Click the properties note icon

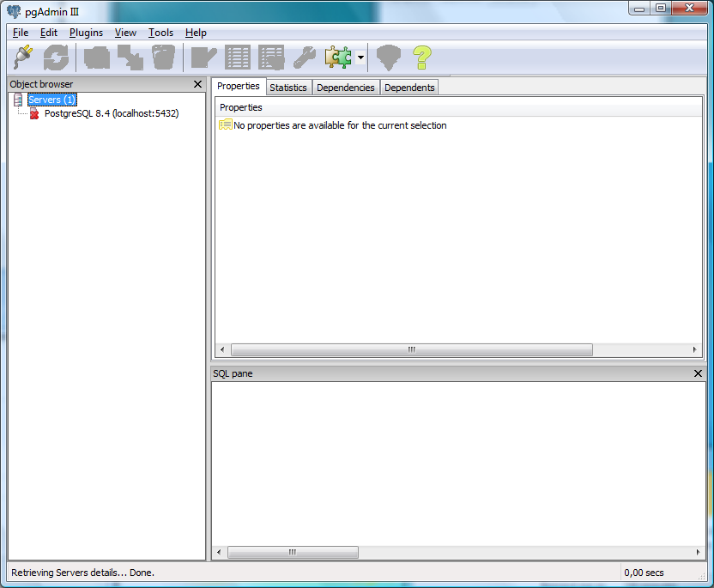[x=226, y=124]
